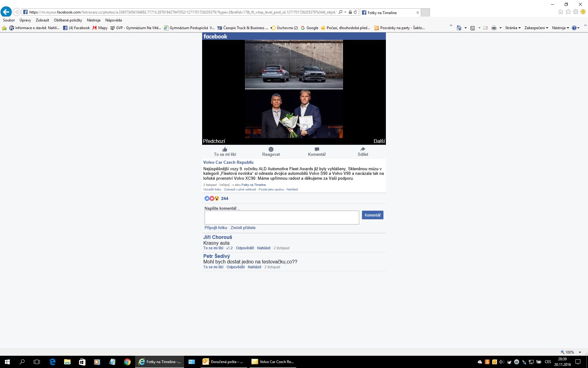588x368 pixels.
Task: Click the Sdílet share arrow icon
Action: click(x=363, y=149)
